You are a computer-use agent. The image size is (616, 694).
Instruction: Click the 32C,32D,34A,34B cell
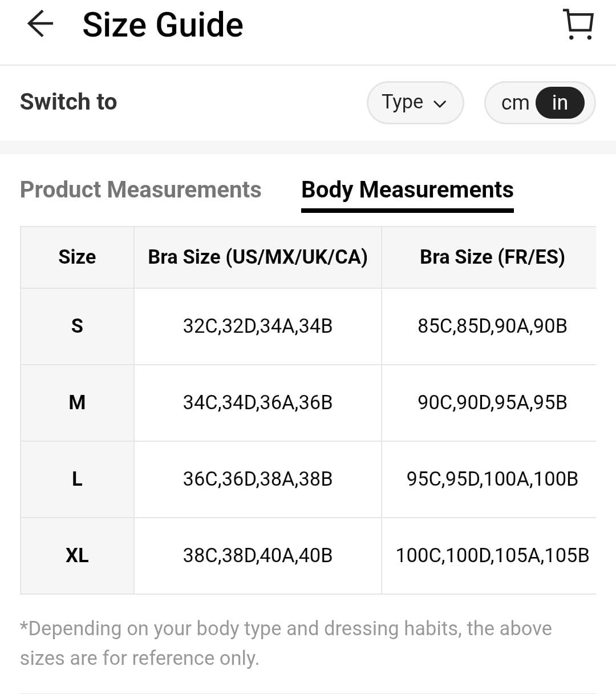click(x=257, y=326)
